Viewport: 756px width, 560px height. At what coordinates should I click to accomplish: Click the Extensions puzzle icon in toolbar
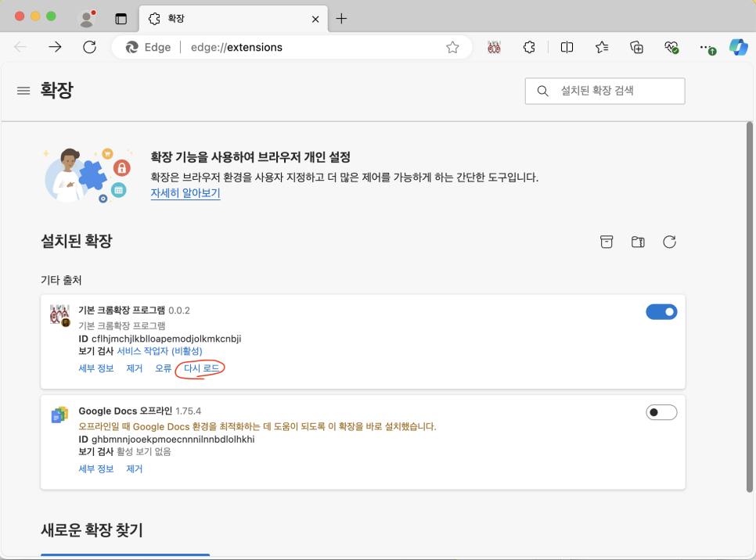[529, 47]
